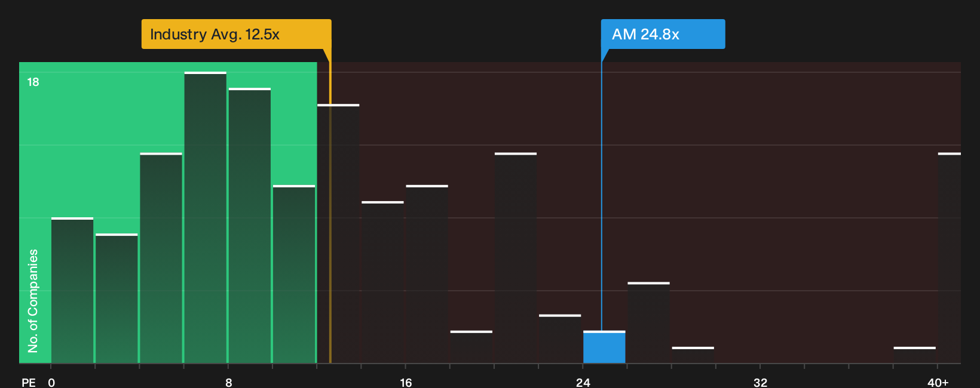Click the Industry Avg. 12.5x label
This screenshot has width=980, height=388.
click(x=236, y=34)
